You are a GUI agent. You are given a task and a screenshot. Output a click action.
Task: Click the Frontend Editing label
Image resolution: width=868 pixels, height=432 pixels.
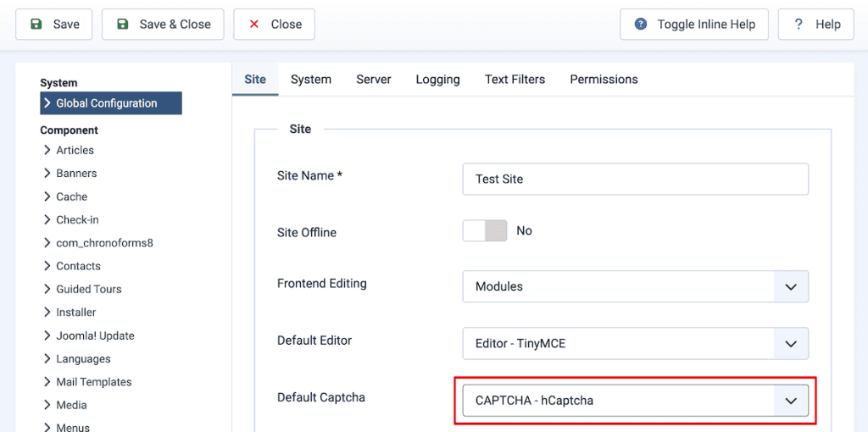click(x=321, y=284)
